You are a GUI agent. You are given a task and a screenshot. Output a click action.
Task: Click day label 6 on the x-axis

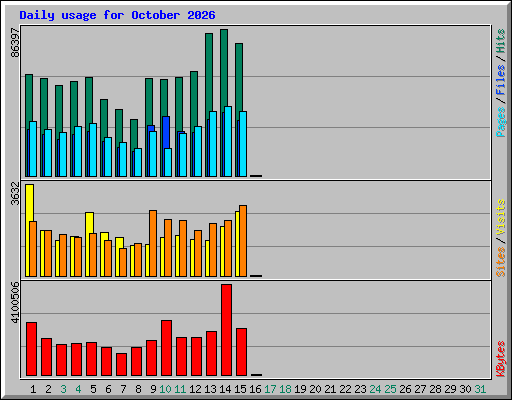pyautogui.click(x=108, y=389)
